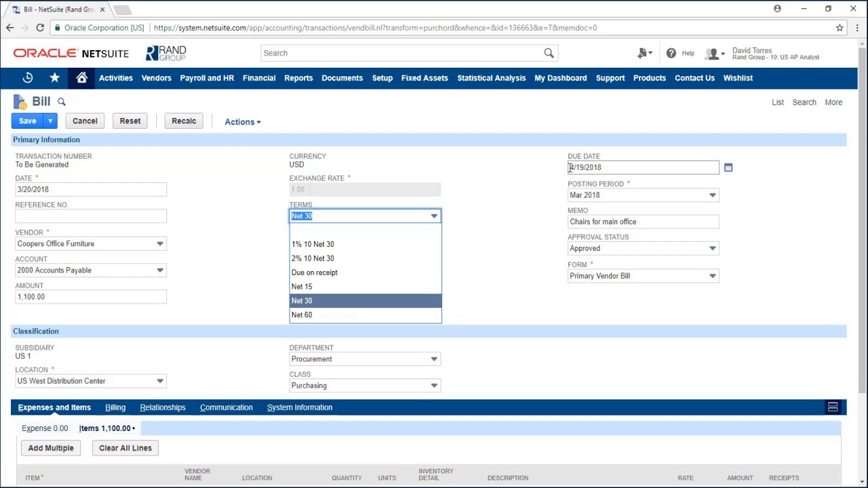The width and height of the screenshot is (868, 488).
Task: Select 2% 10 Net 30 term
Action: [366, 258]
